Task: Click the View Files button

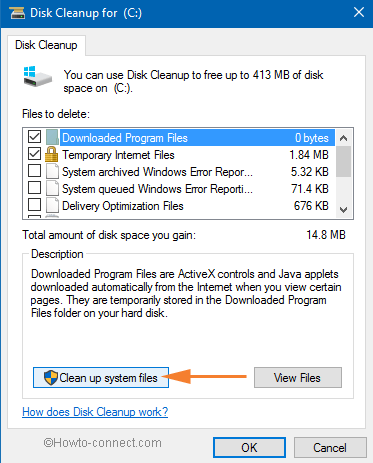Action: click(298, 378)
